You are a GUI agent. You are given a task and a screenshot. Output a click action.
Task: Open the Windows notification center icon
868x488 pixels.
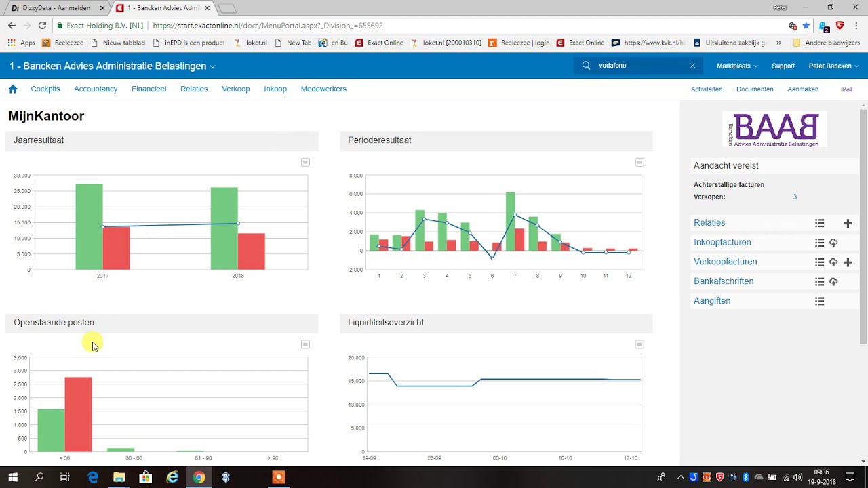click(x=850, y=477)
